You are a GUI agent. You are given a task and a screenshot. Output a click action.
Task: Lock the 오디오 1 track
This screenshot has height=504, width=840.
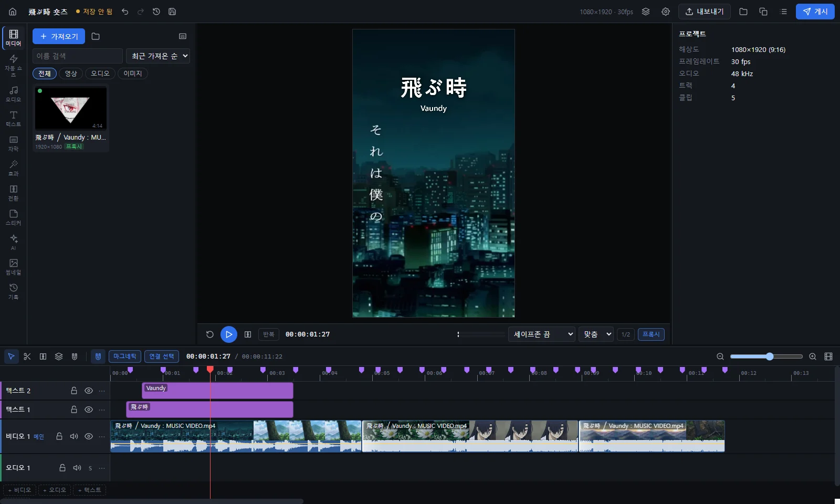pyautogui.click(x=62, y=468)
